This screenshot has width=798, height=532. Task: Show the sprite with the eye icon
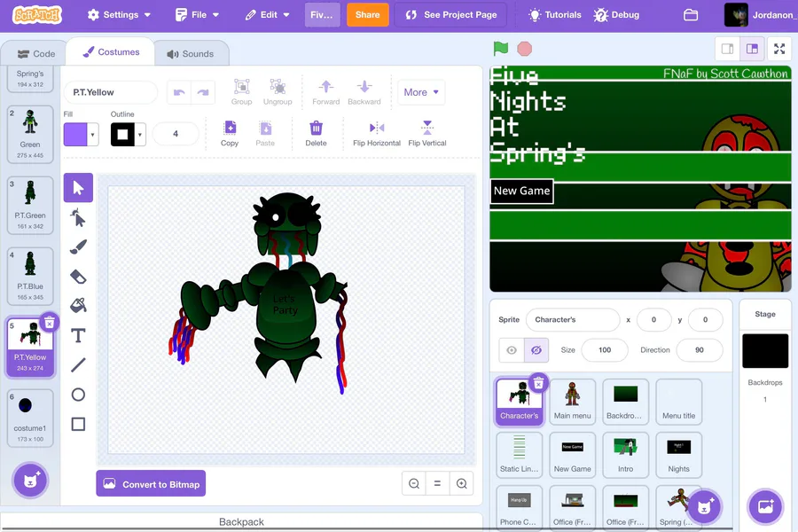click(512, 350)
